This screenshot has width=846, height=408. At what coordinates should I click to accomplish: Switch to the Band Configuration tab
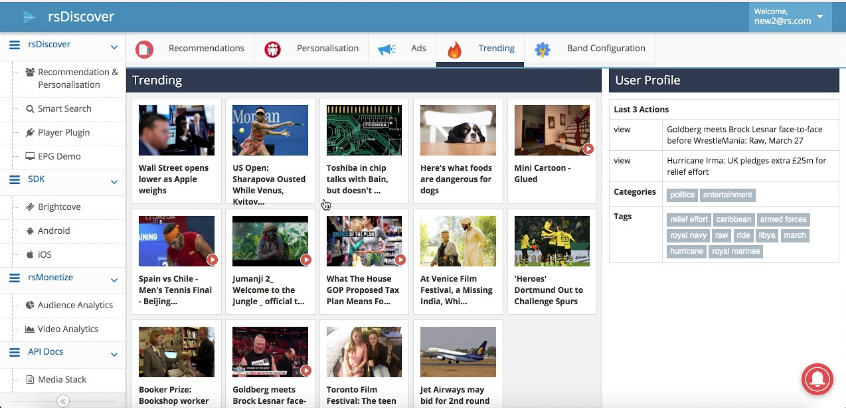pos(606,48)
